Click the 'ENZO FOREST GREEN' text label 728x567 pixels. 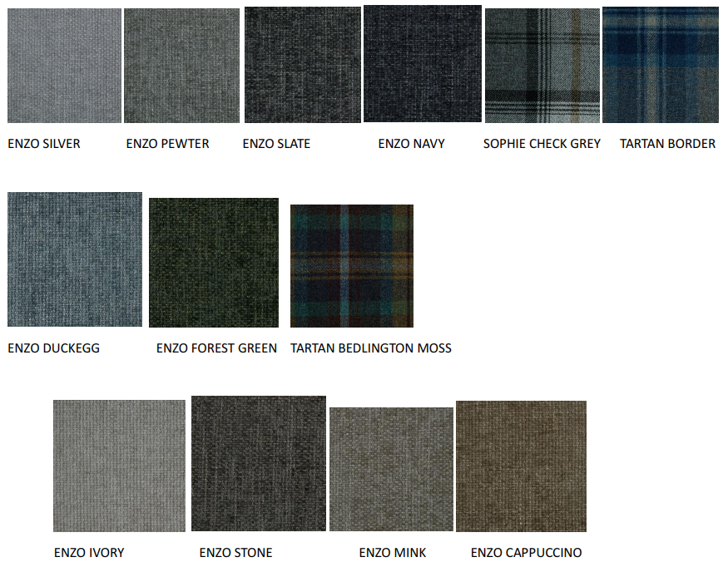click(216, 348)
